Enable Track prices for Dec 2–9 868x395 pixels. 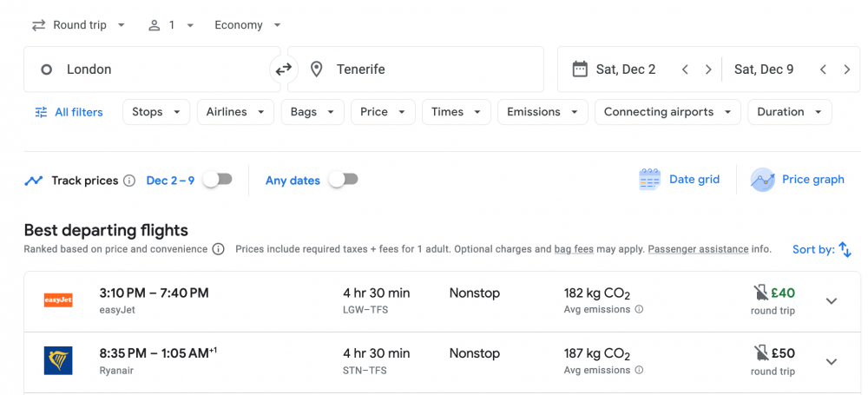click(217, 180)
